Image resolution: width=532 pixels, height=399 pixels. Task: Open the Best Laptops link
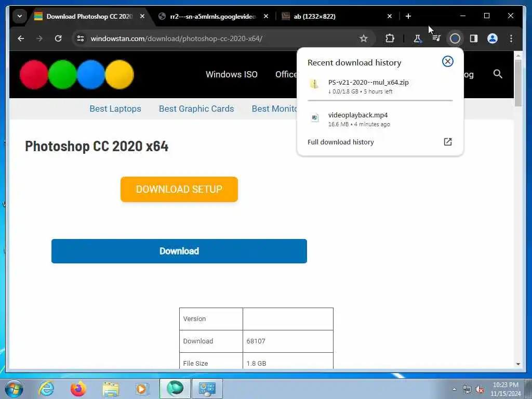point(115,109)
